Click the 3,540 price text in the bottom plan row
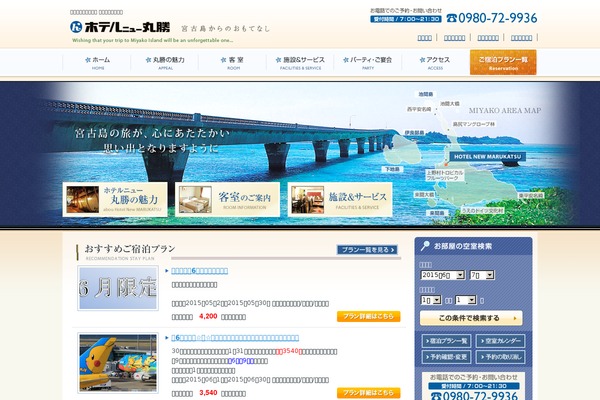 208,393
